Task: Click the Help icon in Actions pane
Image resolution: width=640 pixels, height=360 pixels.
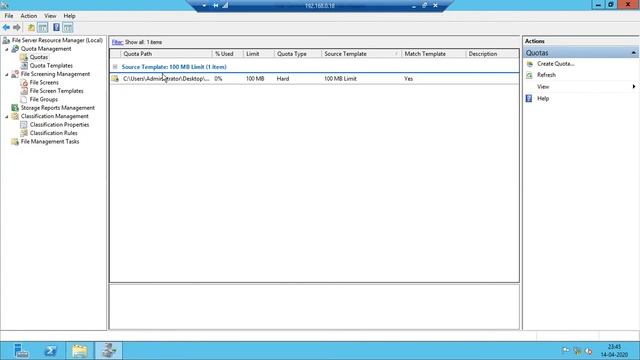Action: (529, 98)
